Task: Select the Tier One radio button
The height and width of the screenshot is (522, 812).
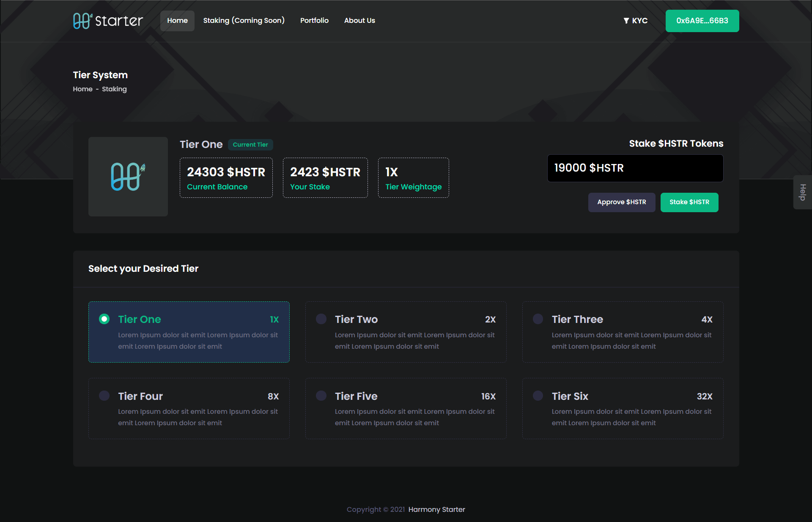Action: pos(104,319)
